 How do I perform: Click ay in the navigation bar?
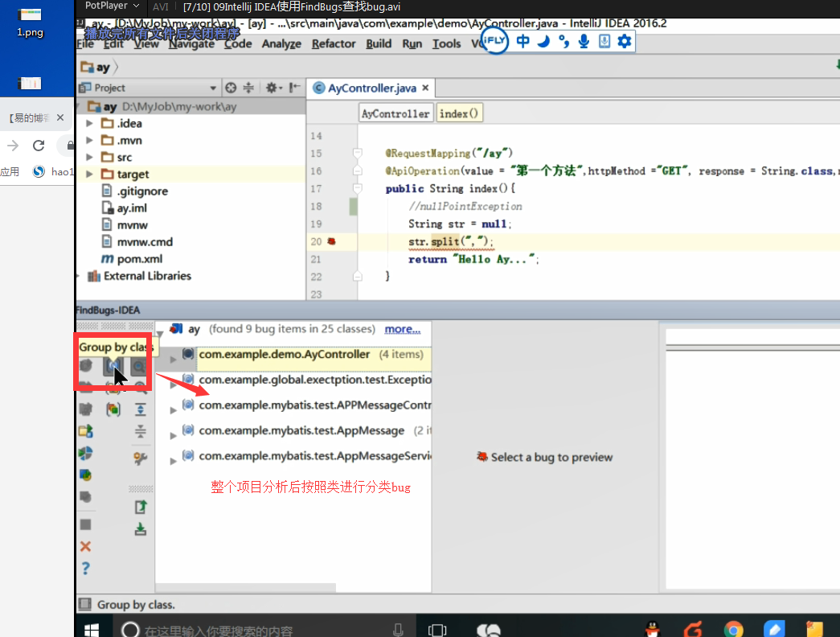pyautogui.click(x=96, y=67)
